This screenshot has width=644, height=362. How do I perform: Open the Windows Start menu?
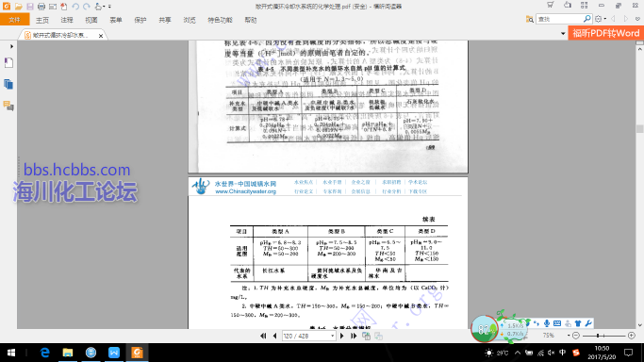[11, 353]
